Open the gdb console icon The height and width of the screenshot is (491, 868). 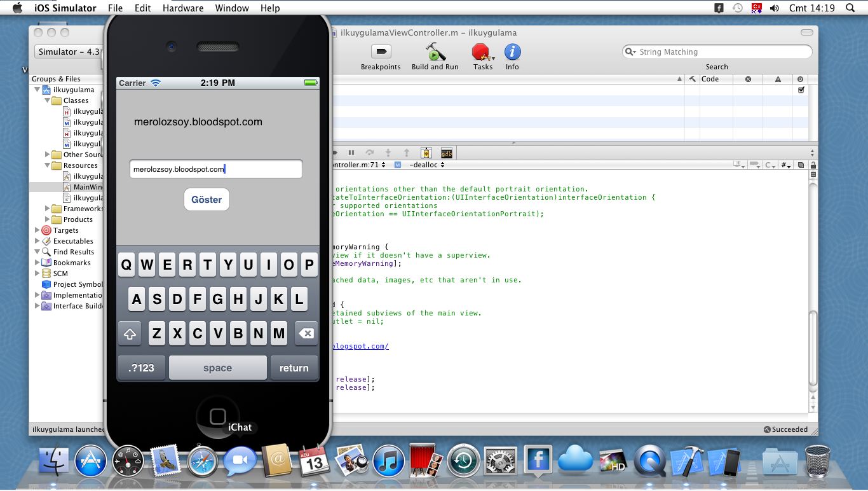(446, 153)
